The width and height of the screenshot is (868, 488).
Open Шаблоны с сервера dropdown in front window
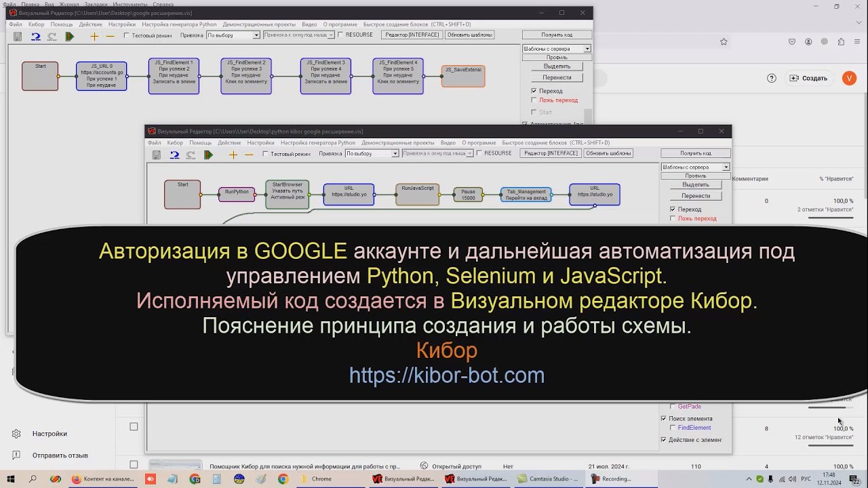[696, 167]
